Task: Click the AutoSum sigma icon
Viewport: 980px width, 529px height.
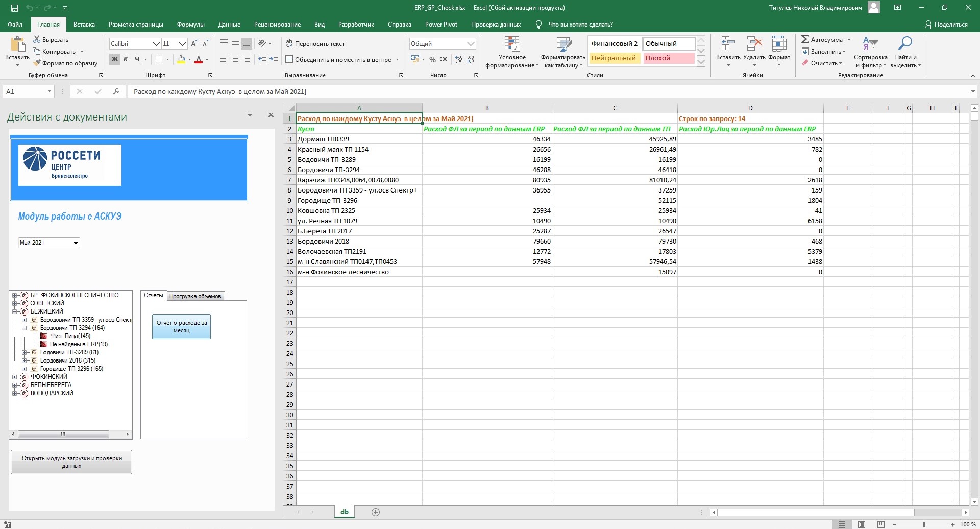Action: (805, 40)
